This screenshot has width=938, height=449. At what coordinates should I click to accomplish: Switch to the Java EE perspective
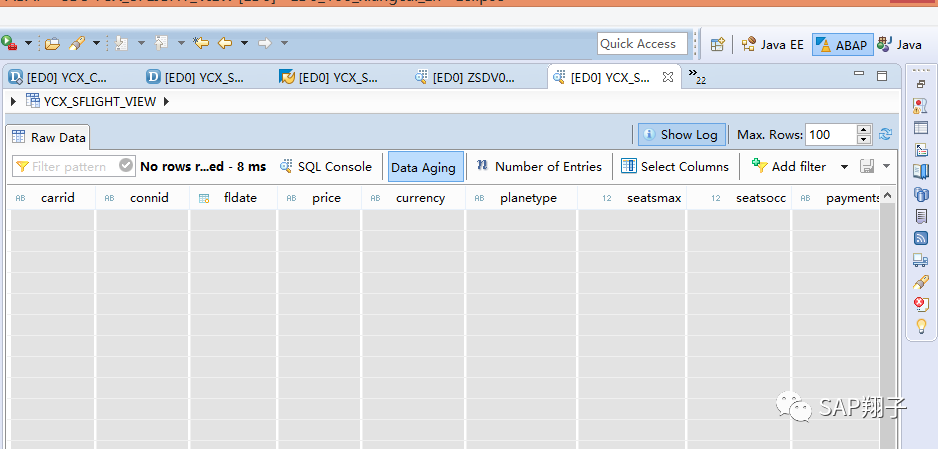772,44
